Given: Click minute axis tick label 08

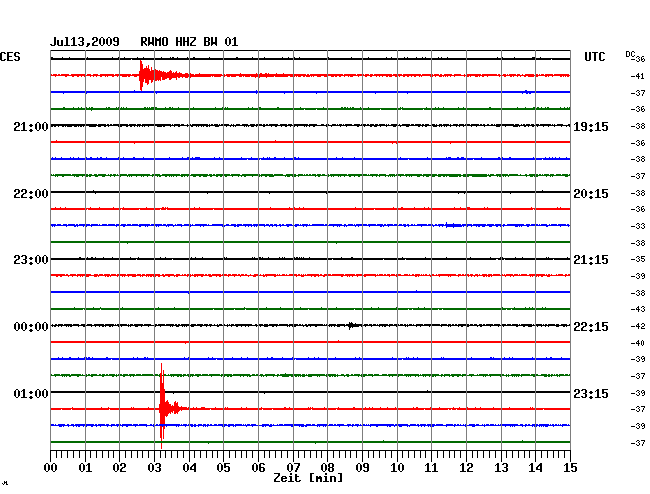Looking at the screenshot, I should [327, 468].
